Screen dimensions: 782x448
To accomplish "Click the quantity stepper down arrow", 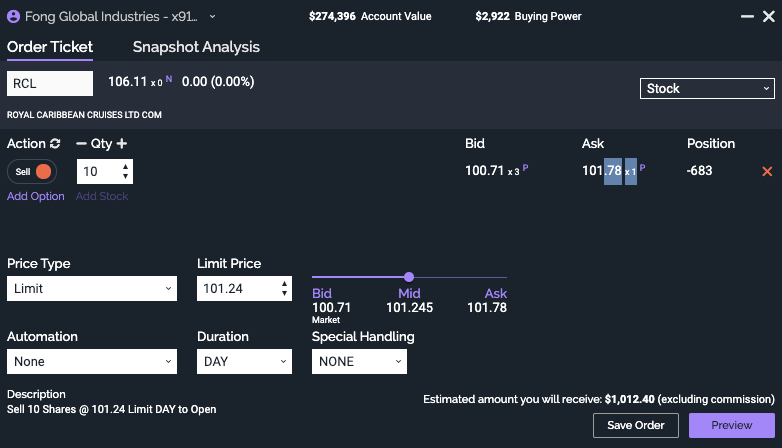I will [x=126, y=176].
